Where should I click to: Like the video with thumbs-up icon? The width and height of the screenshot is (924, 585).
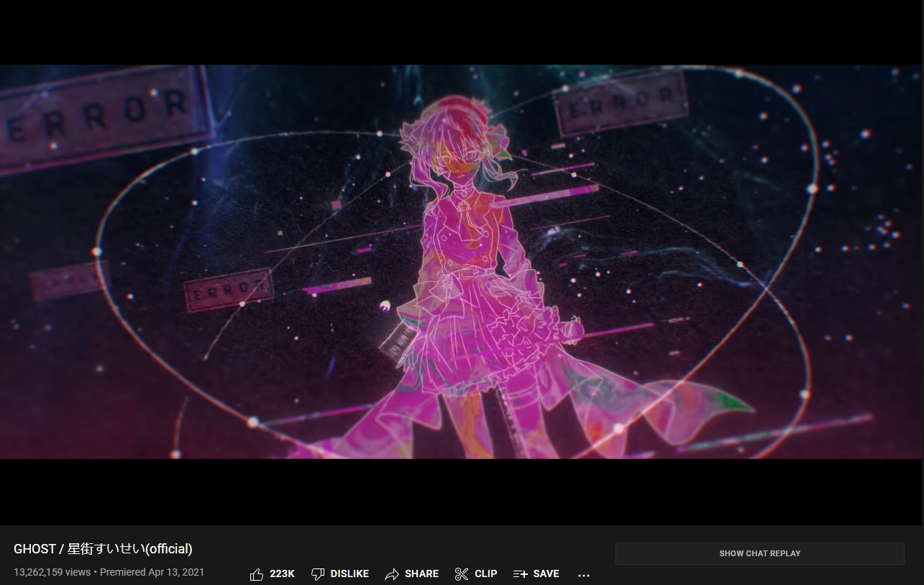tap(257, 574)
